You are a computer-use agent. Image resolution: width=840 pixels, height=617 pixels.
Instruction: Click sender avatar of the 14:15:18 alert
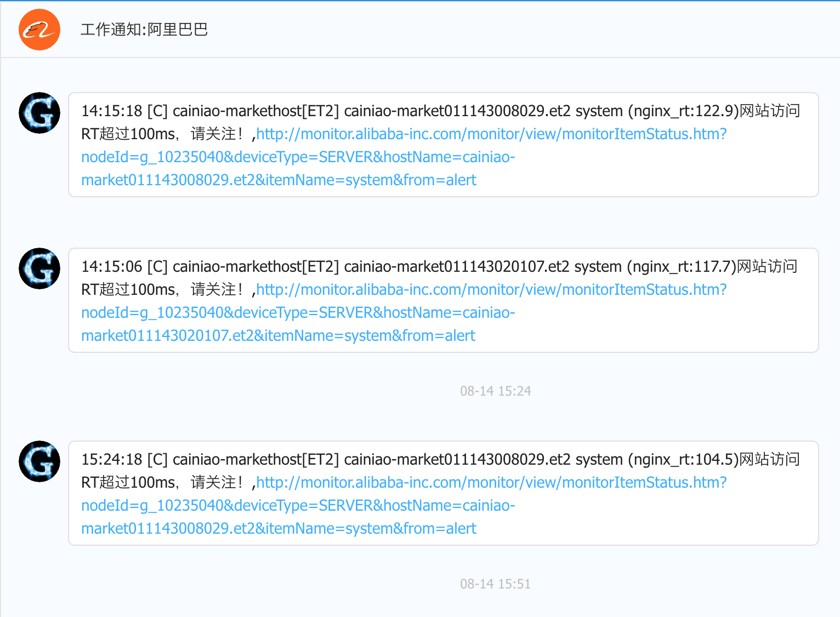tap(39, 113)
